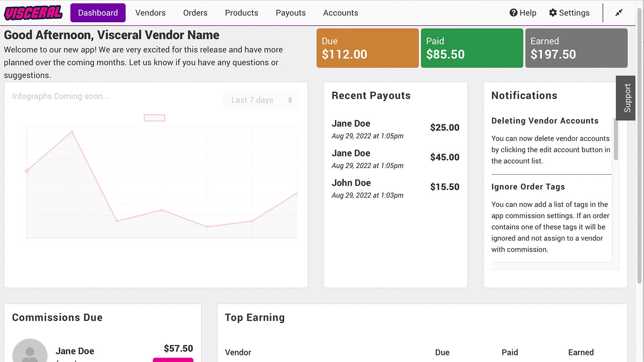
Task: Click the Jane Doe avatar in Commissions Due
Action: (x=30, y=351)
